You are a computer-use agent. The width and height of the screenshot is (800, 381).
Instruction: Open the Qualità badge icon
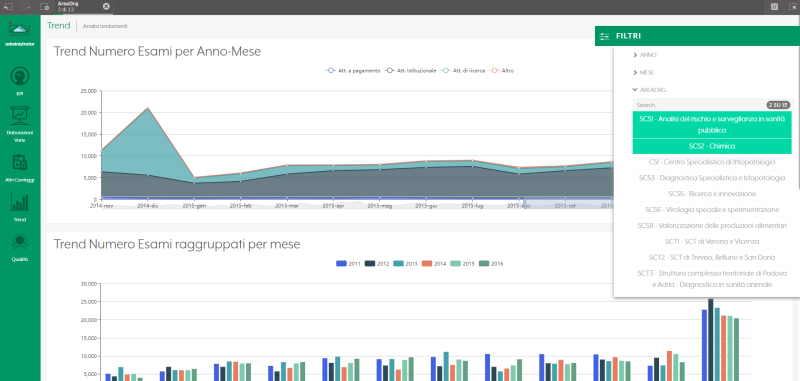[x=20, y=241]
